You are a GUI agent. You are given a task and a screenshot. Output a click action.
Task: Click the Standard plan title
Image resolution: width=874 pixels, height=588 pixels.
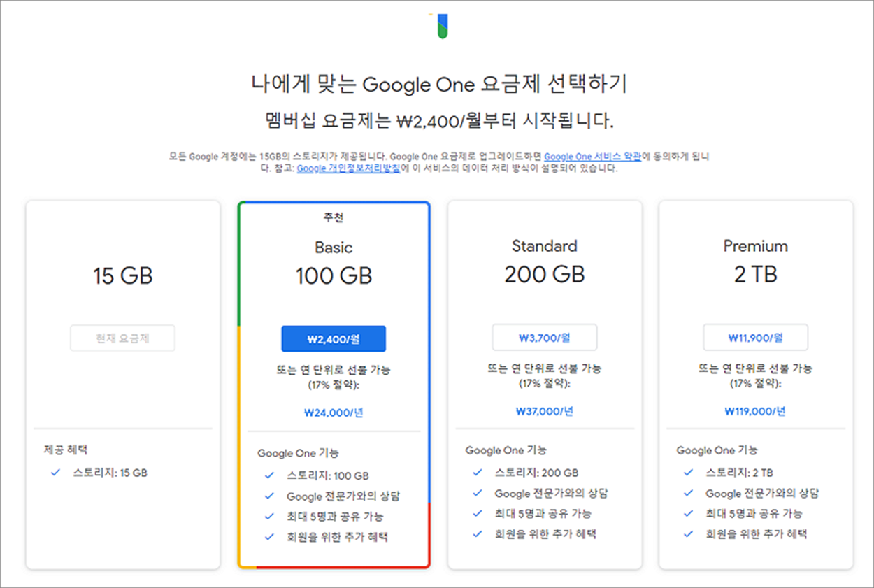(x=545, y=246)
